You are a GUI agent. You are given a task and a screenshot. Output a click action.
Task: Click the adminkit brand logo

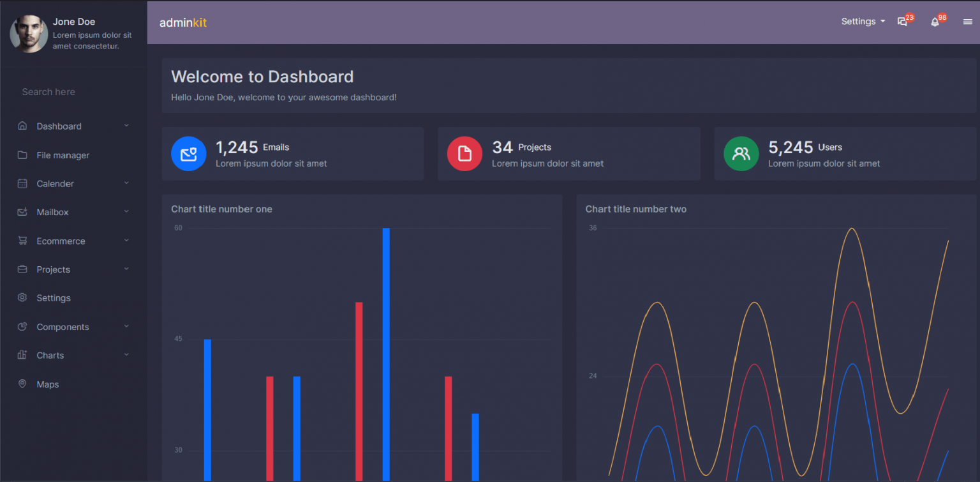pos(183,21)
